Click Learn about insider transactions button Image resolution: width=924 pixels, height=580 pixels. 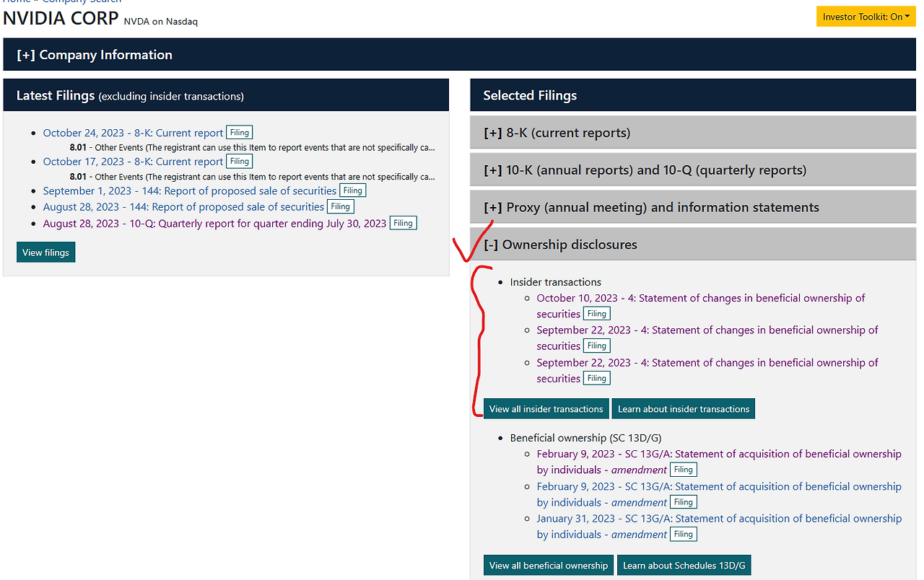click(x=684, y=409)
